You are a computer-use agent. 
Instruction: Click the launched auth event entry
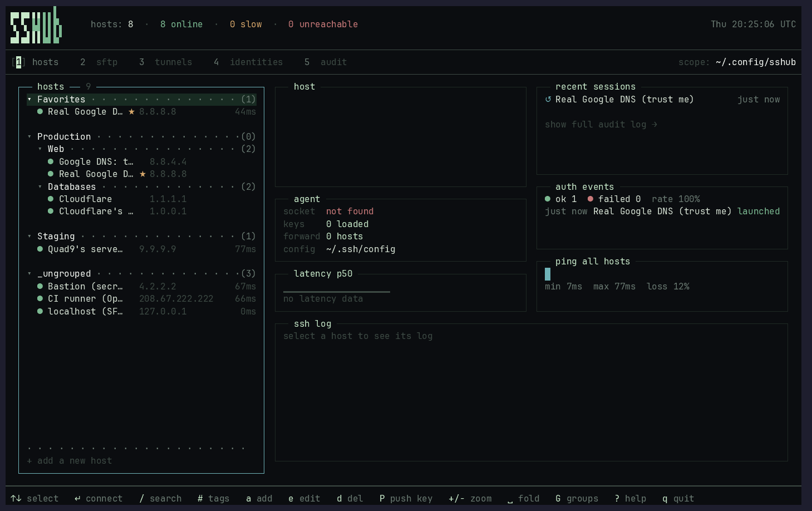coord(662,212)
